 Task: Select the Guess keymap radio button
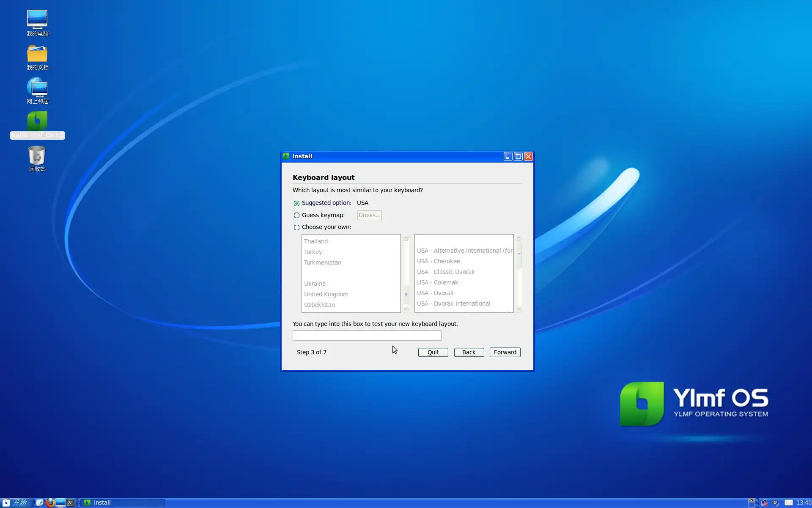(x=296, y=215)
